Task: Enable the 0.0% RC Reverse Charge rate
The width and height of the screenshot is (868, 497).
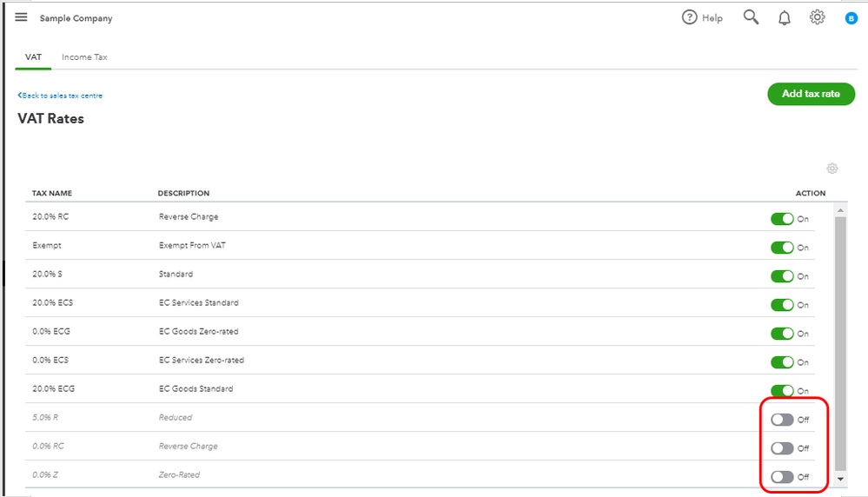Action: point(782,448)
